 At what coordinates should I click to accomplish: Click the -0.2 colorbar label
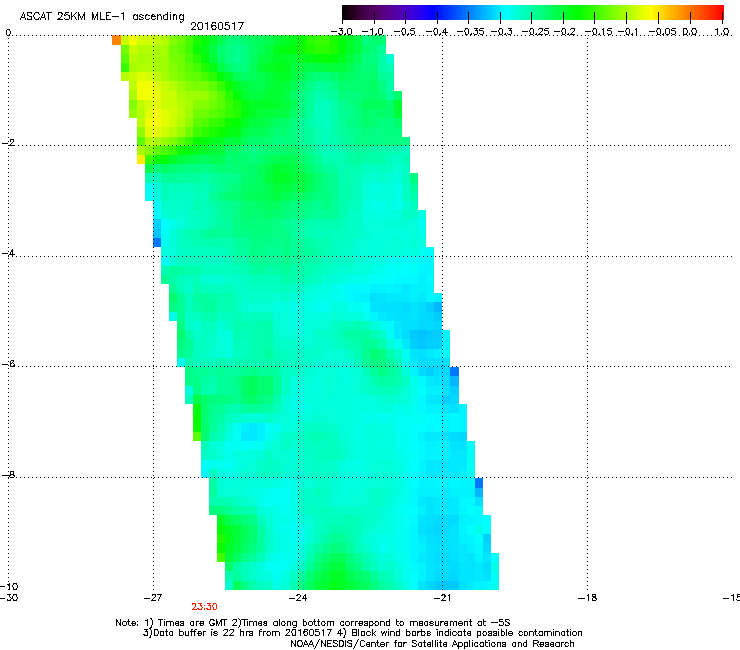(x=564, y=32)
